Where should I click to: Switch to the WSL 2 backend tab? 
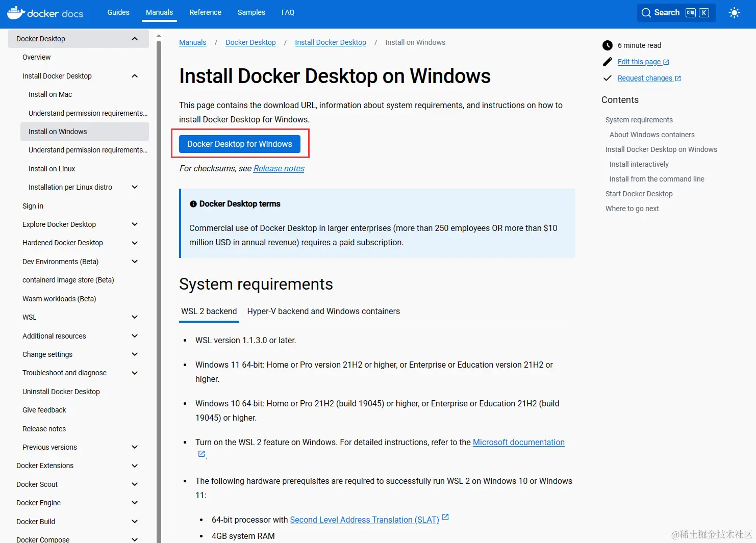coord(209,312)
